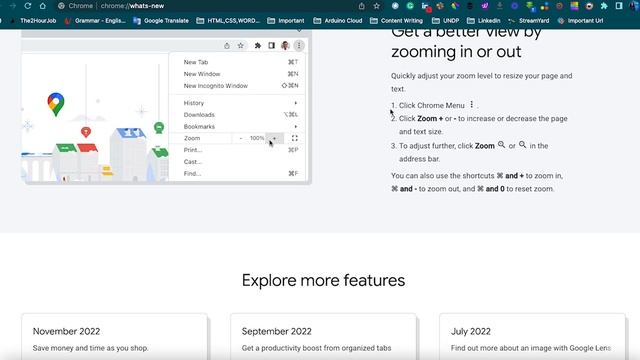Click the Chrome zoom menu illustration
This screenshot has width=640, height=360.
click(166, 107)
